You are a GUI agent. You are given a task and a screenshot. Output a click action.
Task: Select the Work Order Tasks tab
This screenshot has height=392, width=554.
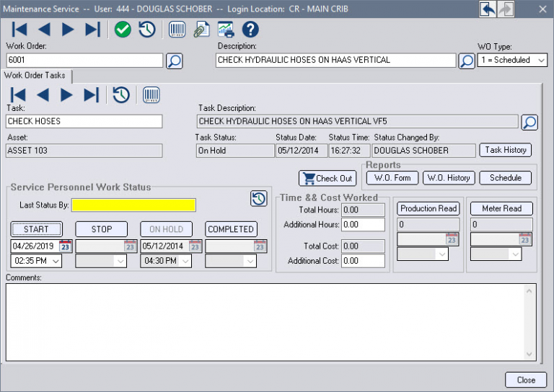pos(35,76)
